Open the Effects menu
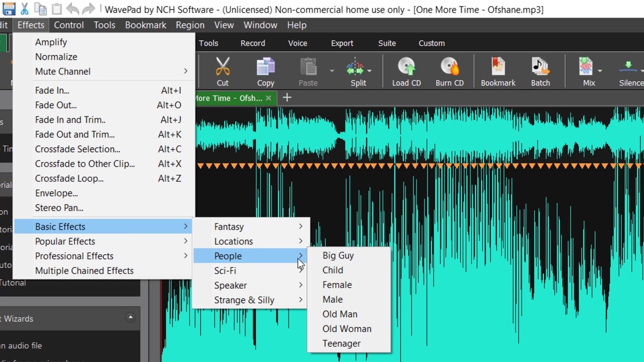 [x=31, y=25]
